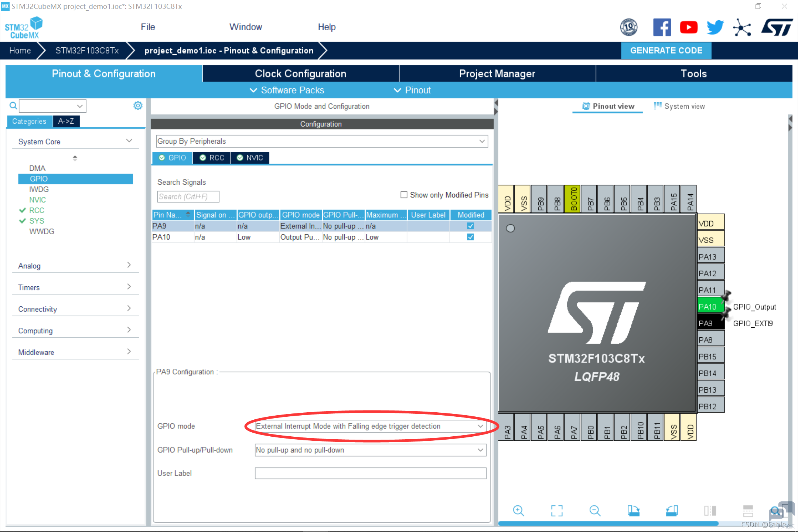This screenshot has width=798, height=532.
Task: Click the vertical split view icon
Action: pyautogui.click(x=710, y=511)
